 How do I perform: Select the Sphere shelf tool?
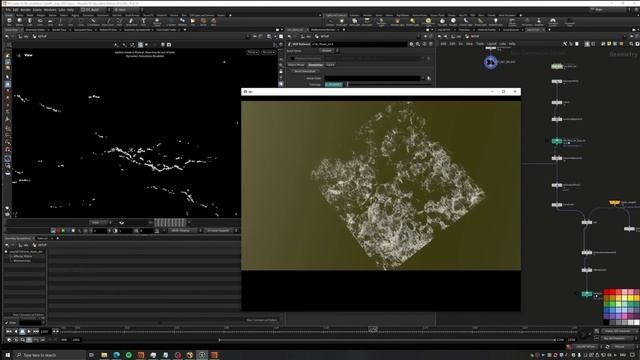tap(19, 21)
